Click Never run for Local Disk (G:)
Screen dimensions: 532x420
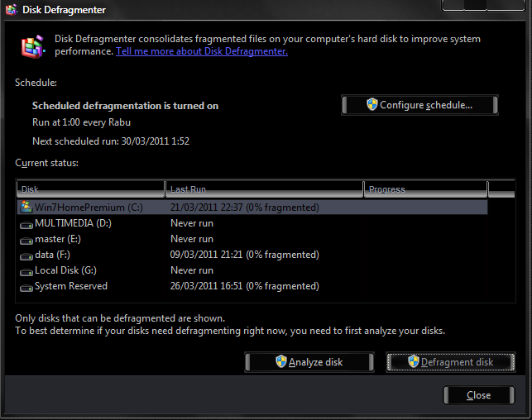[x=192, y=270]
